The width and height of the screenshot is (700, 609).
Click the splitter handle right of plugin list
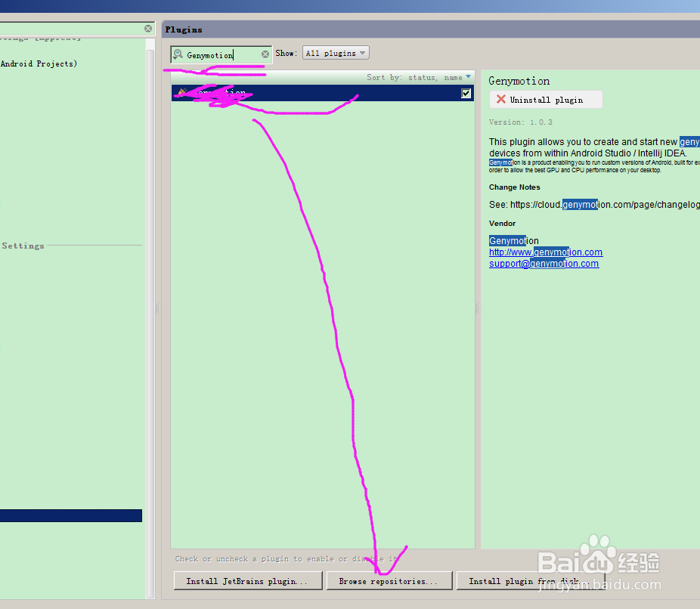[x=478, y=309]
